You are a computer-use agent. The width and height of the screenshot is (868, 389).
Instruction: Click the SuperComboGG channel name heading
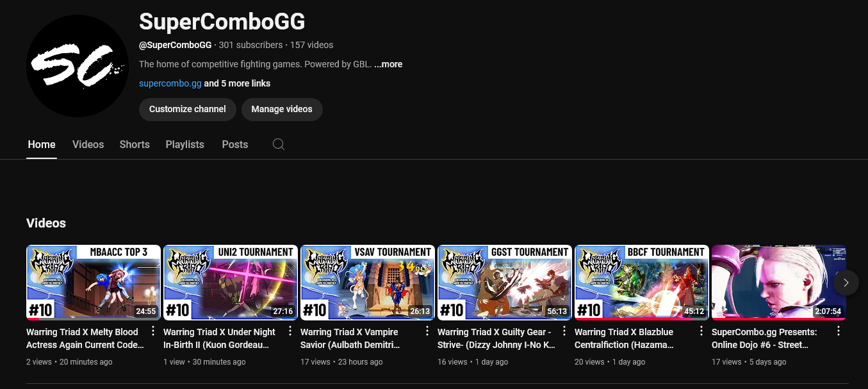[222, 22]
